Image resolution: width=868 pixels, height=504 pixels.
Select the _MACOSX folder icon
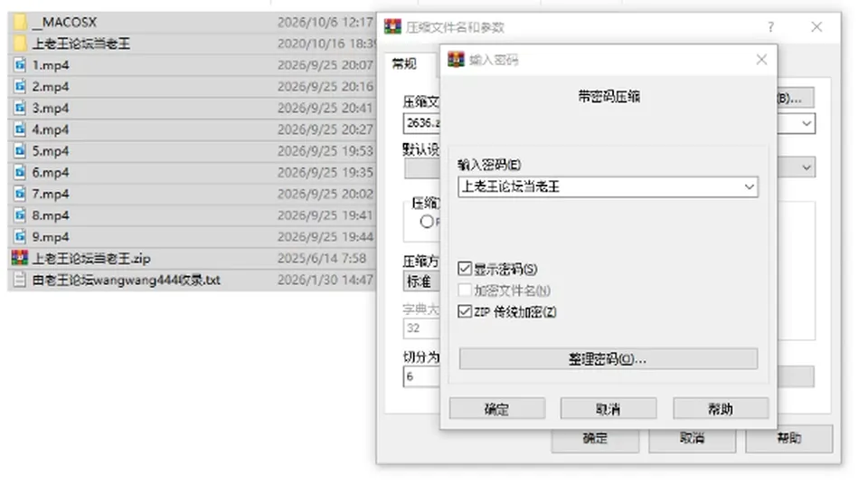[20, 22]
